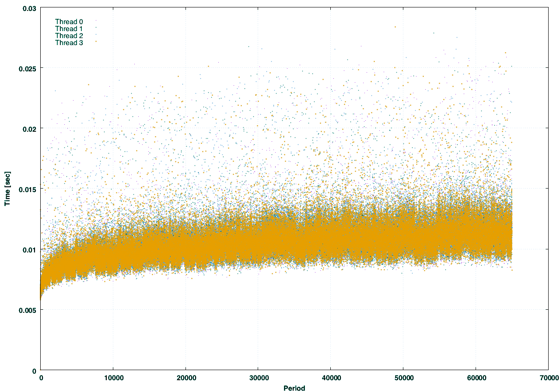Image resolution: width=560 pixels, height=392 pixels.
Task: Click the 'Thread 2' legend entry
Action: pos(69,35)
